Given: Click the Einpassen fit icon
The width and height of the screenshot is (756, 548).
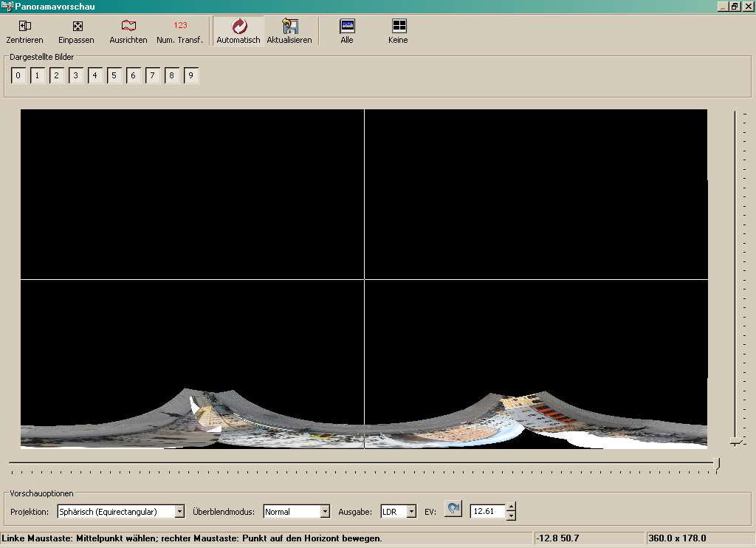Looking at the screenshot, I should (77, 27).
